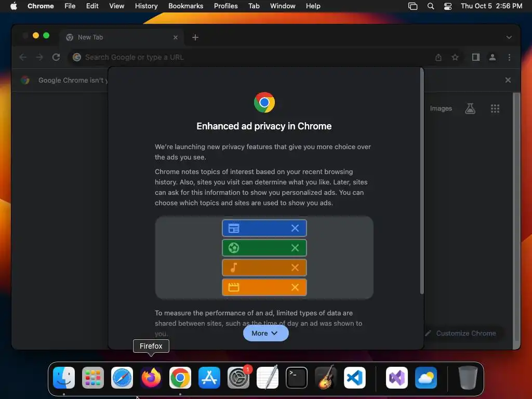Open System Settings in the dock
The image size is (532, 399).
[238, 377]
